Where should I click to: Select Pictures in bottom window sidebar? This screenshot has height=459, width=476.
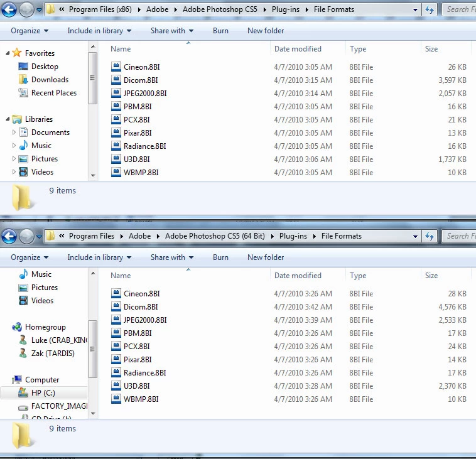[38, 287]
